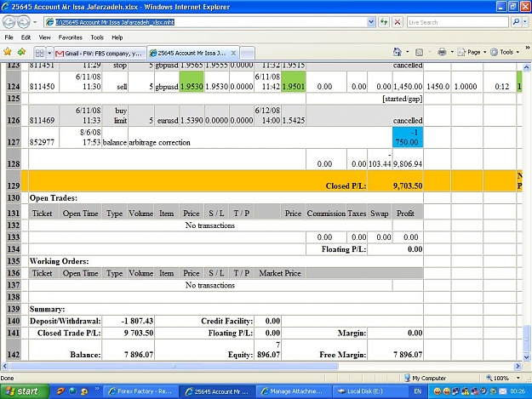This screenshot has height=399, width=532.
Task: Open the Tools menu in menu bar
Action: coord(97,37)
